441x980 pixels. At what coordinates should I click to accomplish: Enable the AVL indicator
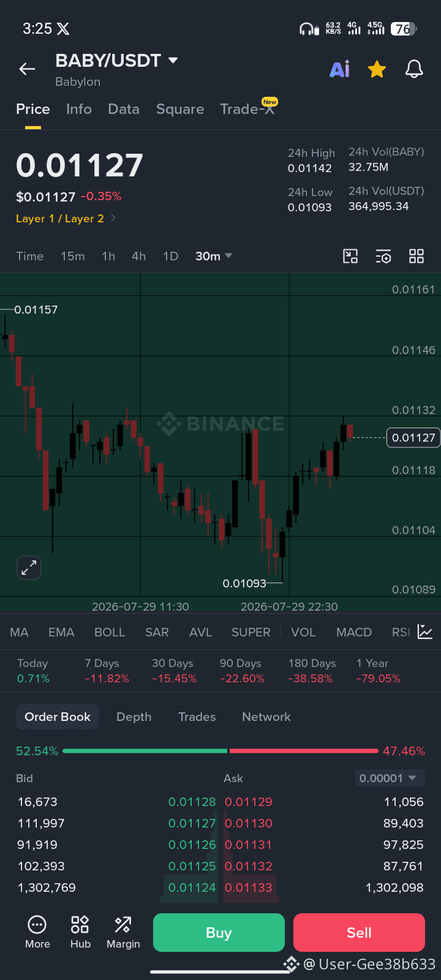(x=200, y=632)
